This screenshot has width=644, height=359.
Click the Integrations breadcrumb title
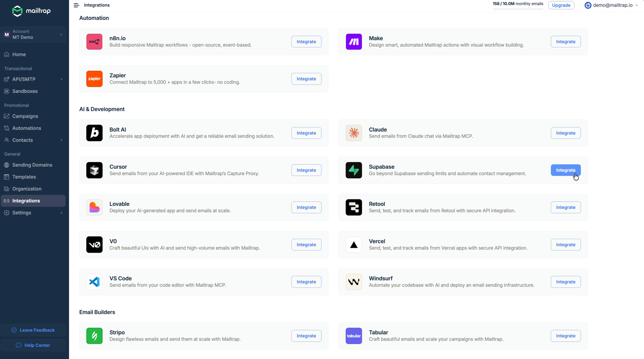[x=97, y=5]
